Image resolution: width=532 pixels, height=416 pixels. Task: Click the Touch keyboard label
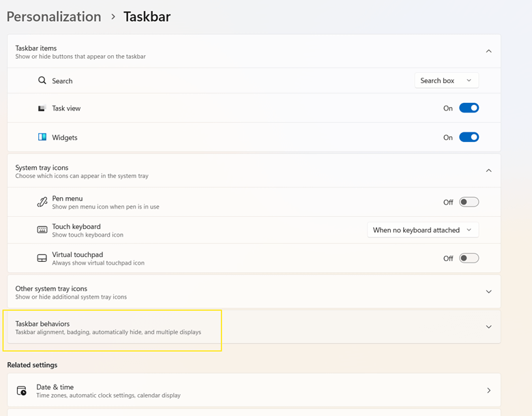tap(76, 226)
